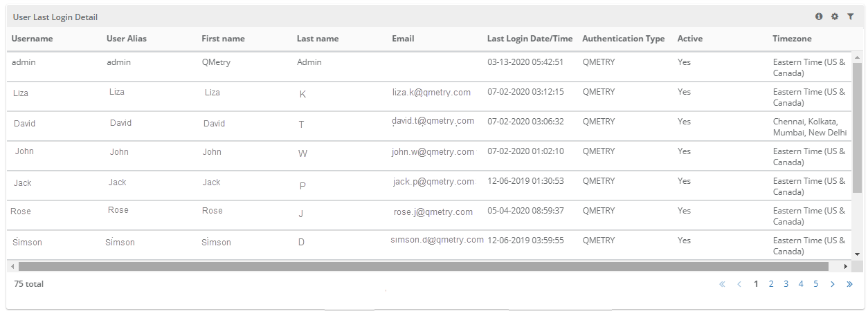The height and width of the screenshot is (311, 868).
Task: Sort by the First name column header
Action: coord(223,39)
